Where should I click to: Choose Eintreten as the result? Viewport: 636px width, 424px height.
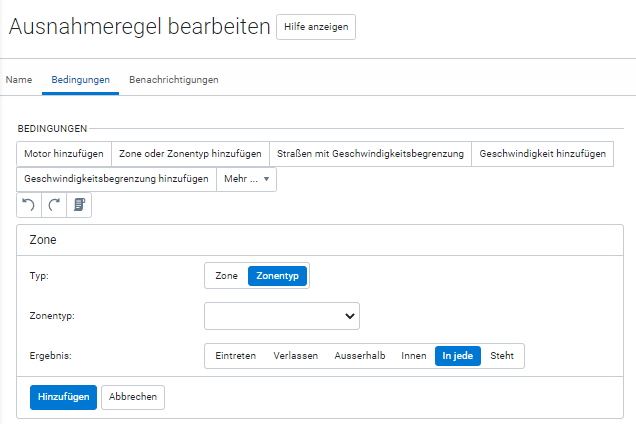(x=235, y=356)
